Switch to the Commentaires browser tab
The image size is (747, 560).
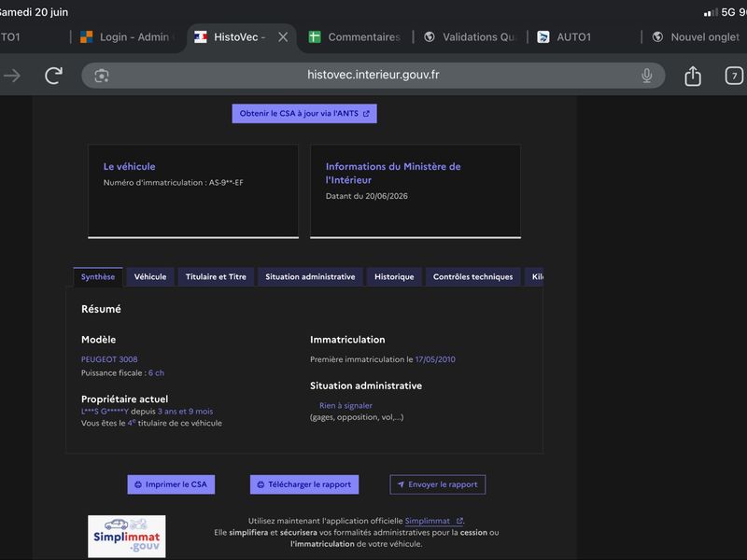[355, 37]
